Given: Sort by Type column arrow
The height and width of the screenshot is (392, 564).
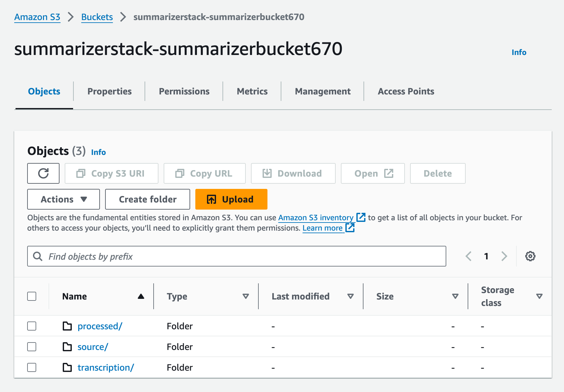Looking at the screenshot, I should (x=246, y=296).
